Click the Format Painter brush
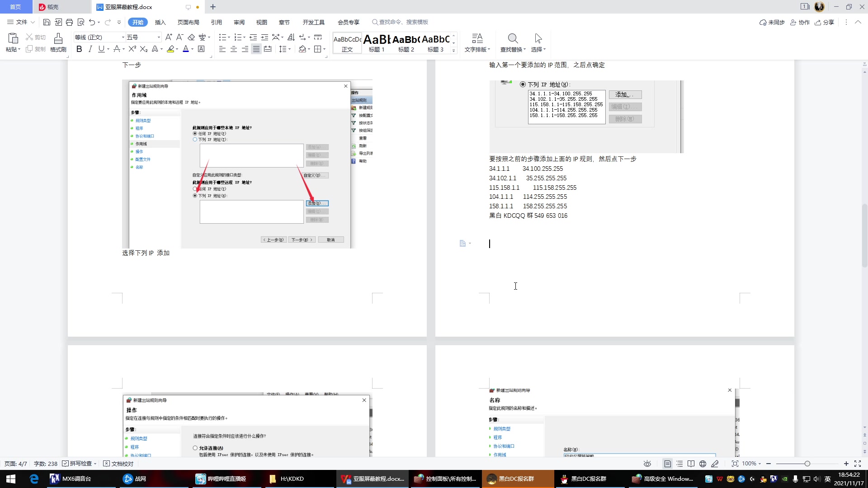 [58, 39]
